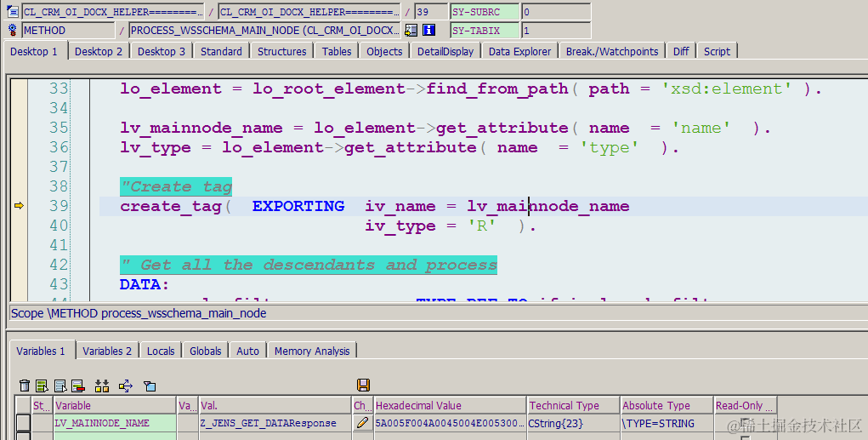This screenshot has width=868, height=440.
Task: Open the Globals tab
Action: (206, 351)
